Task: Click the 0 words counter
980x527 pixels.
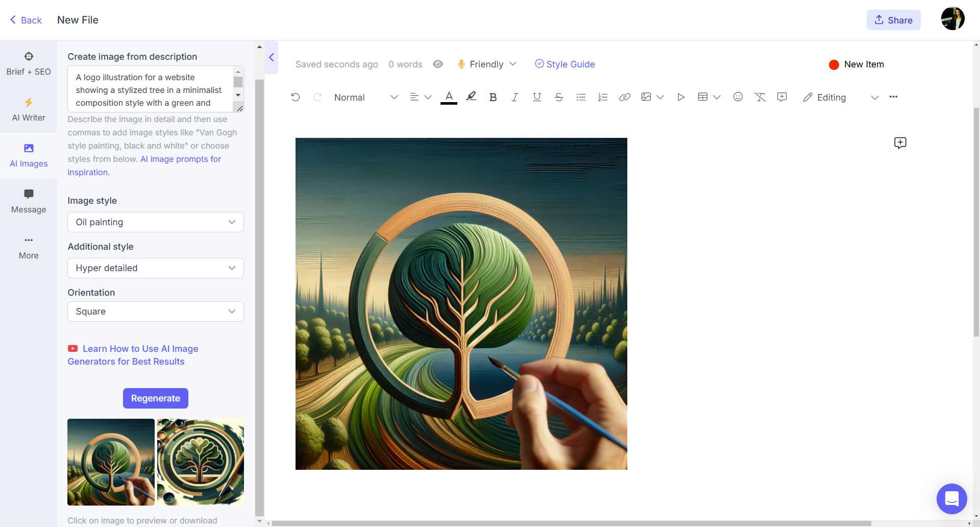Action: [405, 64]
